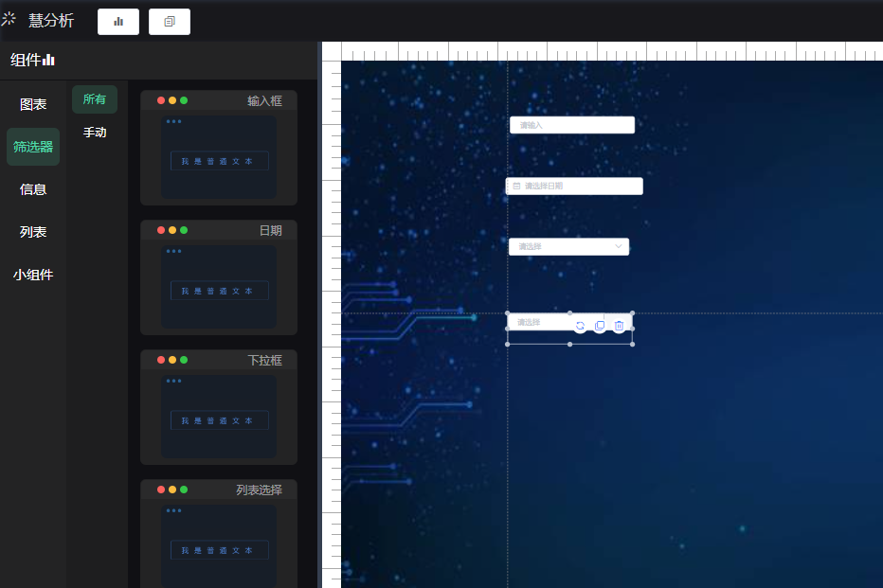Duplicate the selected component with copy icon
883x588 pixels.
pos(600,326)
